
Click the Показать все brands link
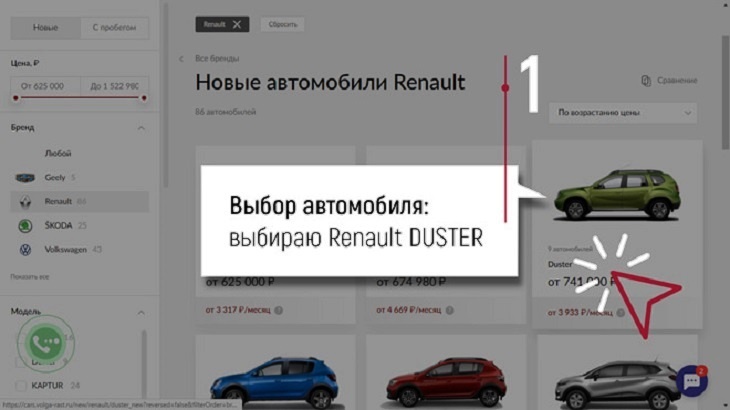pyautogui.click(x=30, y=277)
